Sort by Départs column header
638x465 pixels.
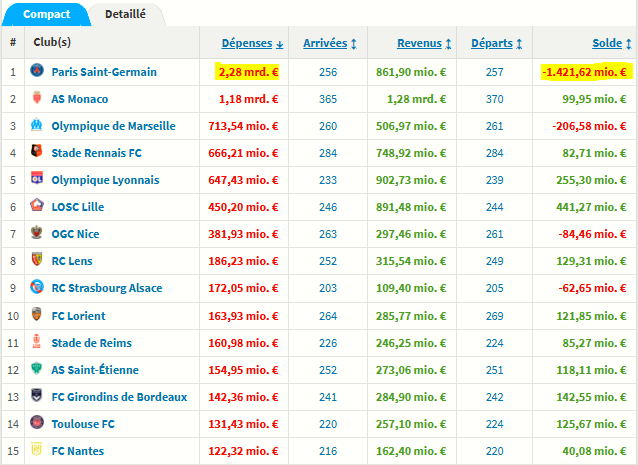tap(496, 43)
